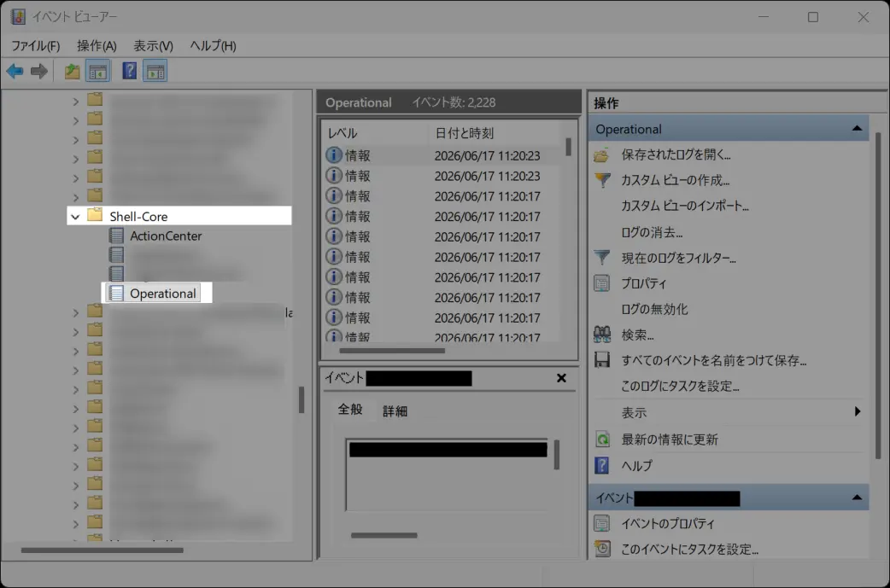
Task: Collapse the Shell-Core folder
Action: tap(75, 217)
